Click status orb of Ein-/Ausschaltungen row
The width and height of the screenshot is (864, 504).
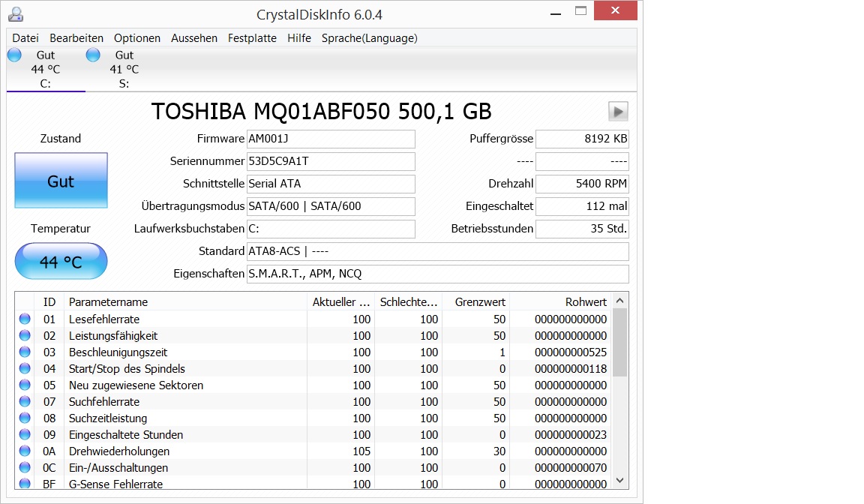tap(25, 468)
